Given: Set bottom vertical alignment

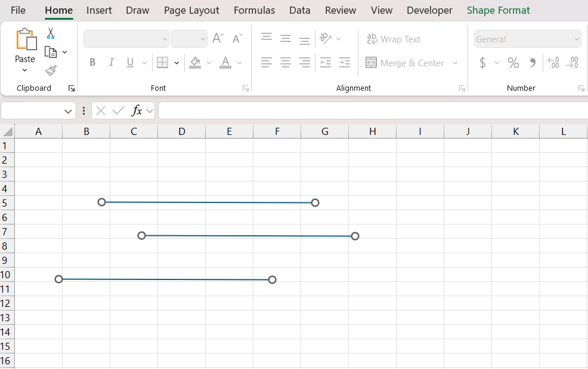Looking at the screenshot, I should (305, 41).
